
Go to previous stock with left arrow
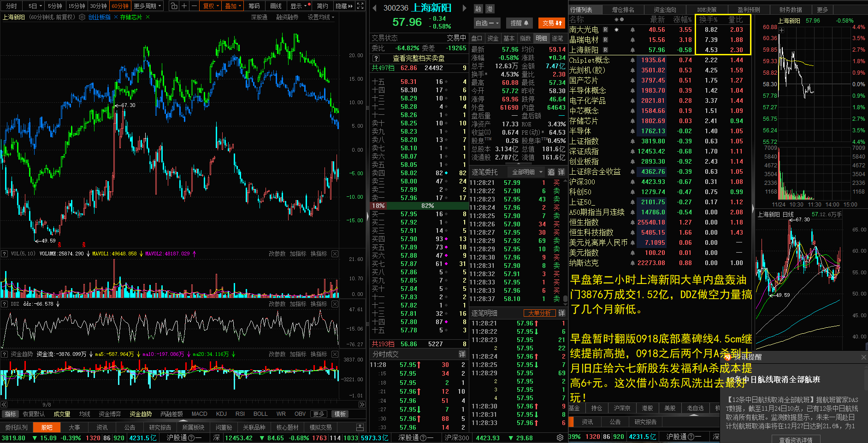(x=375, y=8)
